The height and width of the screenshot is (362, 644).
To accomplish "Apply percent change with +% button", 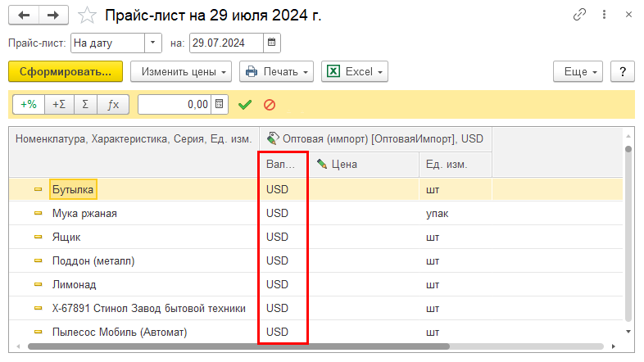I will coord(29,104).
